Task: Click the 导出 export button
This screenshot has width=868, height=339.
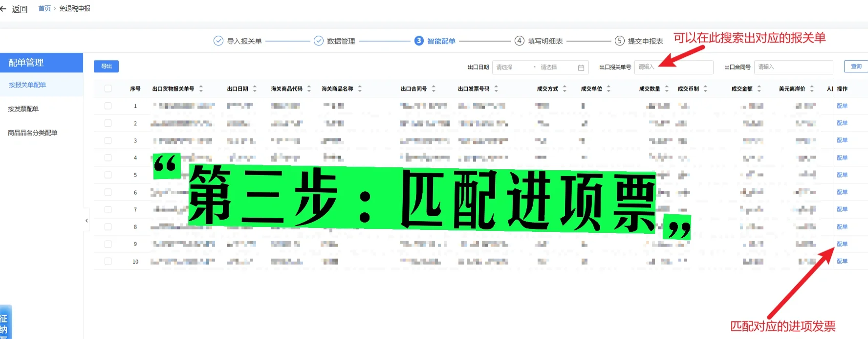Action: pyautogui.click(x=106, y=66)
